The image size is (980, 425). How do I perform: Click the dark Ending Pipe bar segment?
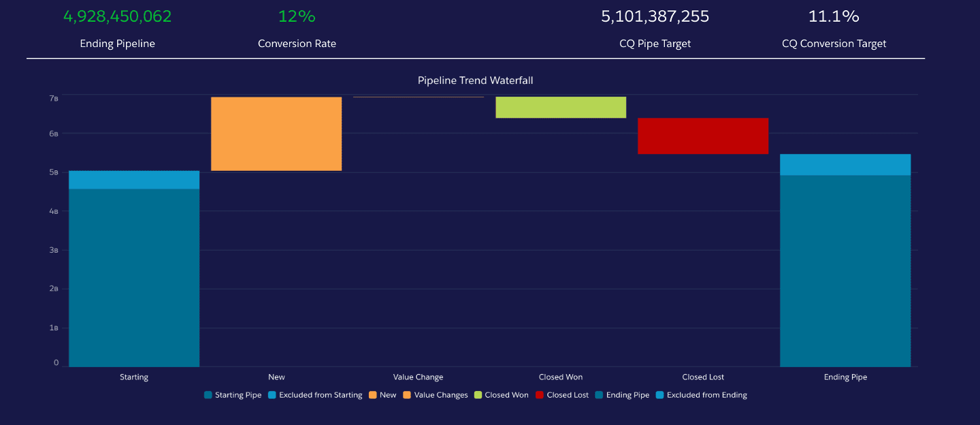tap(845, 271)
